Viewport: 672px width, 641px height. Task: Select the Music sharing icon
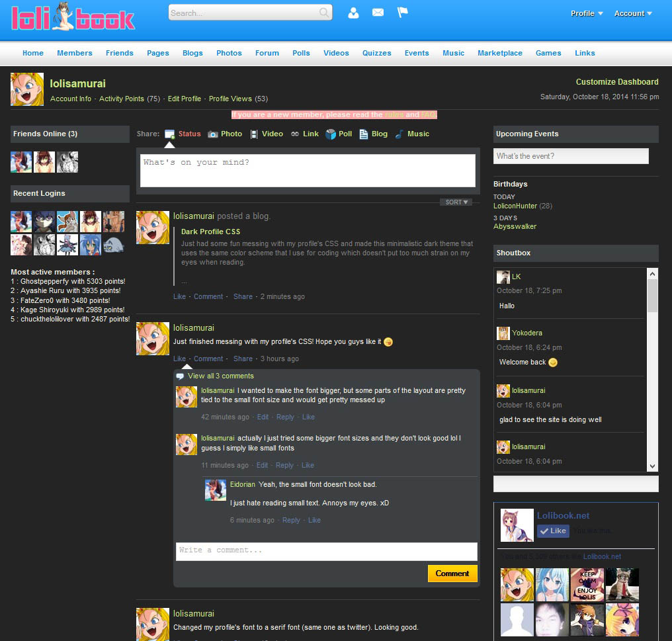coord(401,133)
